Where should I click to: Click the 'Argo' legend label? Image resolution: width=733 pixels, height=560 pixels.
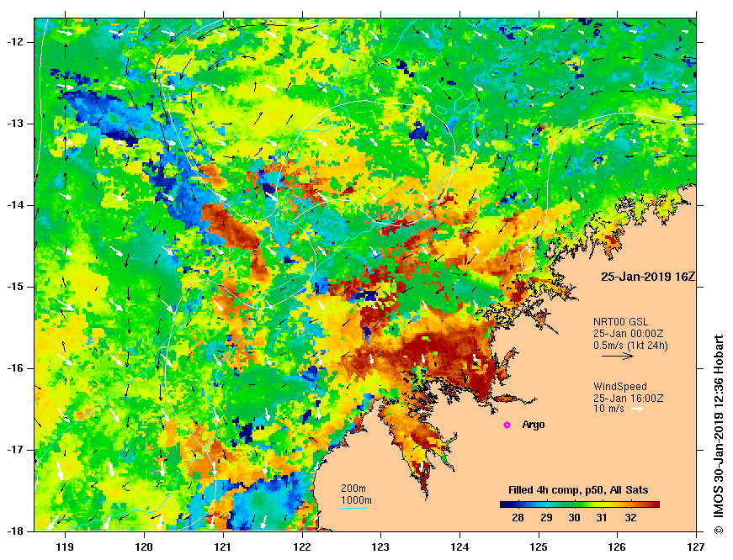tap(534, 425)
